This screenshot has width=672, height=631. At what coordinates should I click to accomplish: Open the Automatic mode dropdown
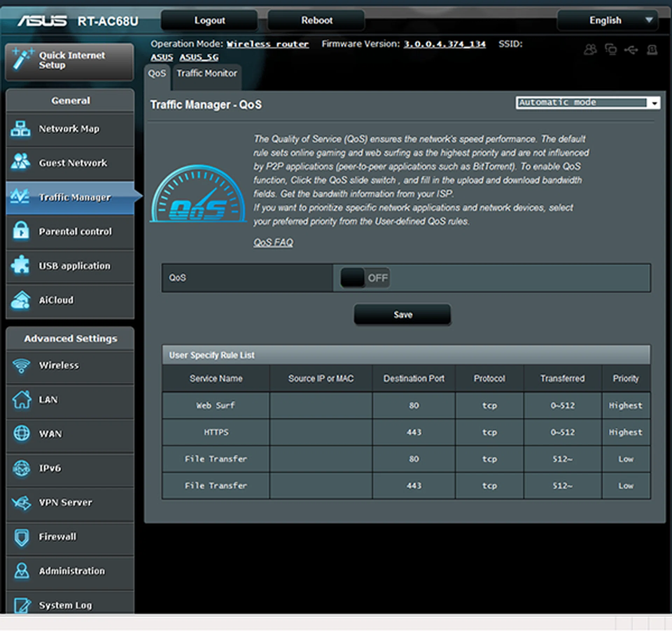click(588, 103)
